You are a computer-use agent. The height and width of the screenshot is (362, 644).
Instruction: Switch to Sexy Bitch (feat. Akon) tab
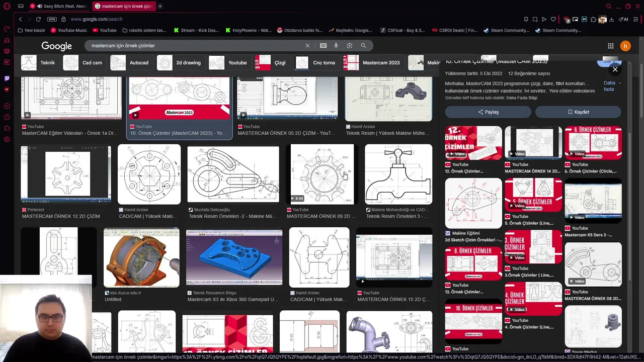[58, 6]
